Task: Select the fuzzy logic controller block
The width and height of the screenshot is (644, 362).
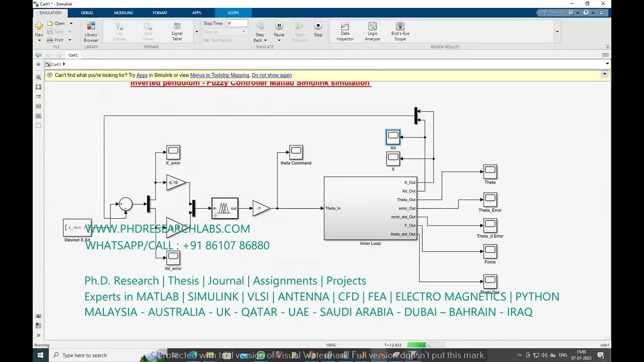Action: [224, 208]
